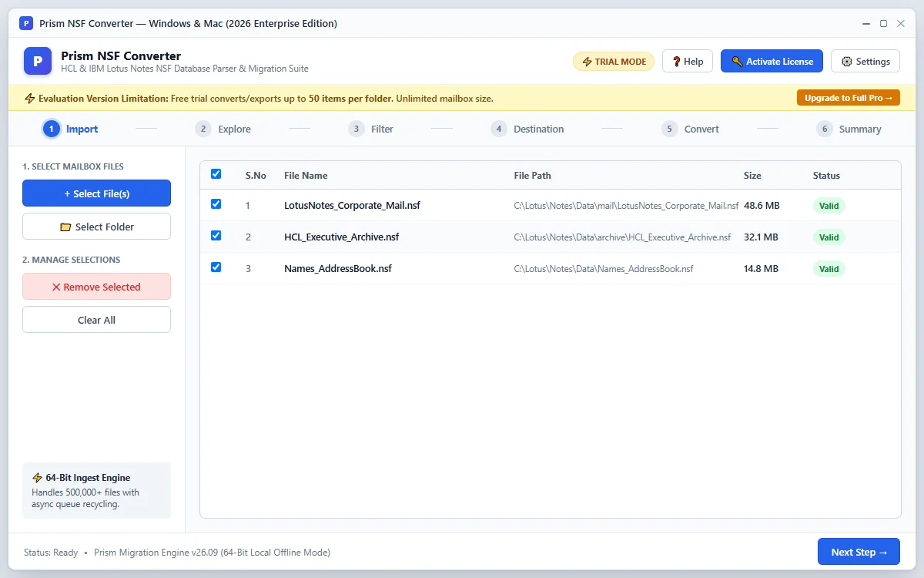924x578 pixels.
Task: Click the step 4 number circle
Action: 499,129
